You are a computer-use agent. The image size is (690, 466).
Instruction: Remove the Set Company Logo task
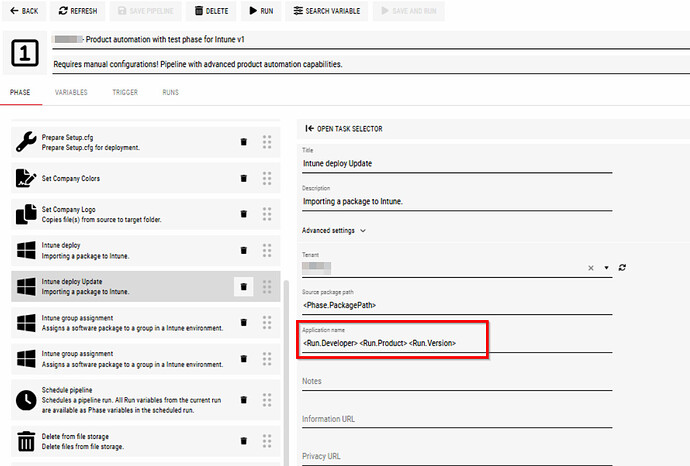243,214
